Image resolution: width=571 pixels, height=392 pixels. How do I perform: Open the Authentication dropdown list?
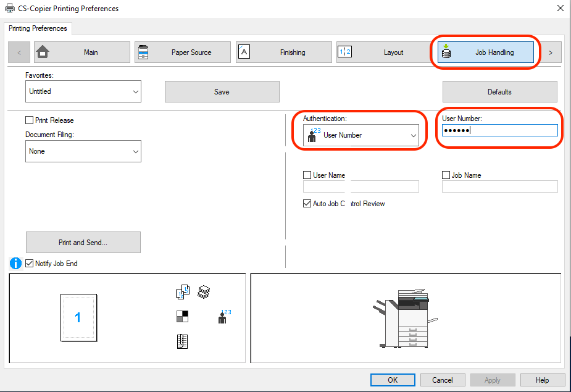(x=361, y=135)
